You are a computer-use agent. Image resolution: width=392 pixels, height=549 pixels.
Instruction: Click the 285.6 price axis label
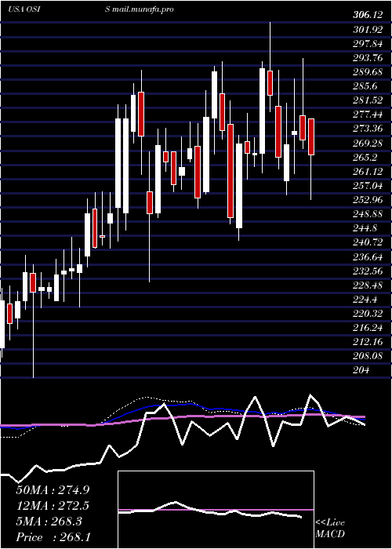coord(365,86)
